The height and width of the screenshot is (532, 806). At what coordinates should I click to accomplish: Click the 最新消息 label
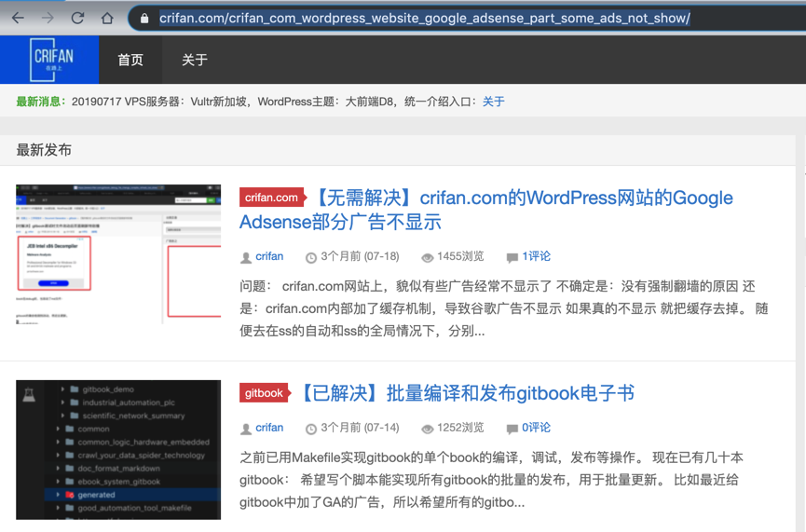click(x=41, y=102)
